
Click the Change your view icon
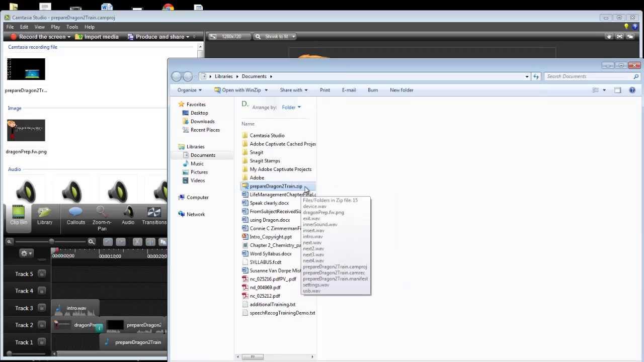(596, 90)
